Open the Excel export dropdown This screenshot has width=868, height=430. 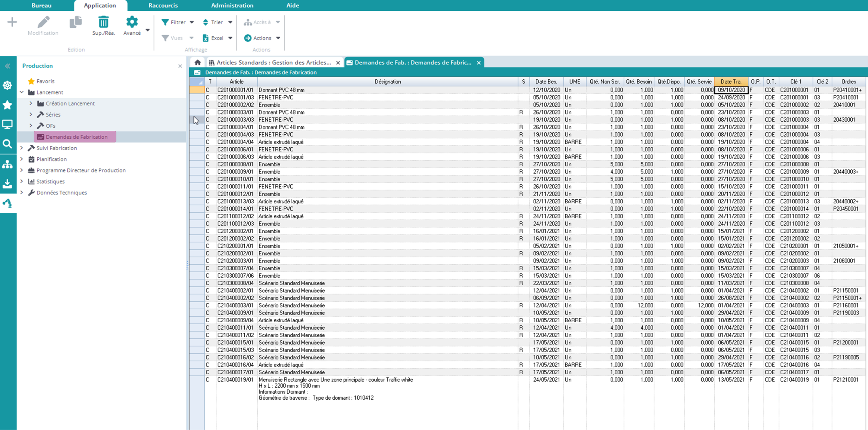tap(230, 38)
